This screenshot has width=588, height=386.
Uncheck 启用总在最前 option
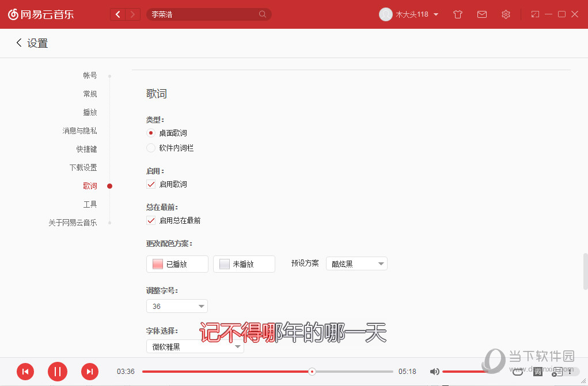point(151,220)
